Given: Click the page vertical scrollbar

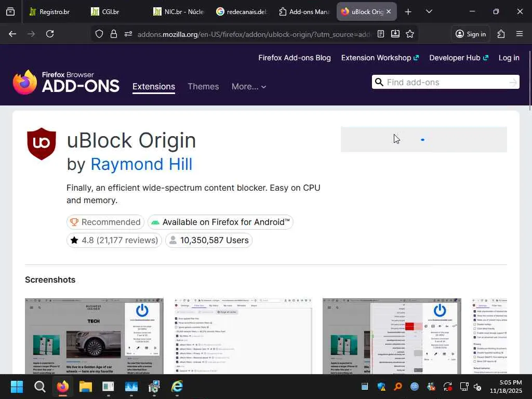Looking at the screenshot, I should tap(529, 80).
